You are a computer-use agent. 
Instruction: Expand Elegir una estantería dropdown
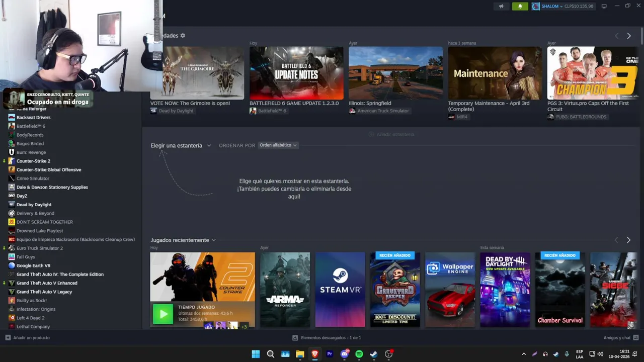pyautogui.click(x=181, y=145)
